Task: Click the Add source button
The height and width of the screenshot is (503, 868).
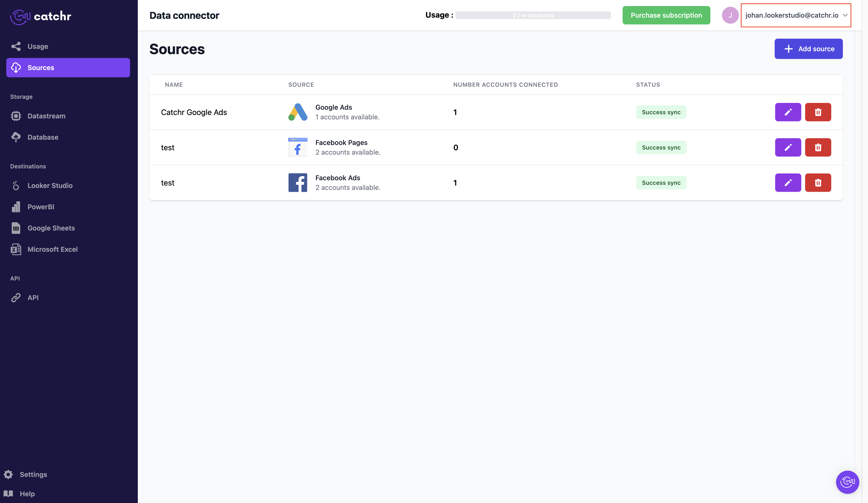Action: coord(808,49)
